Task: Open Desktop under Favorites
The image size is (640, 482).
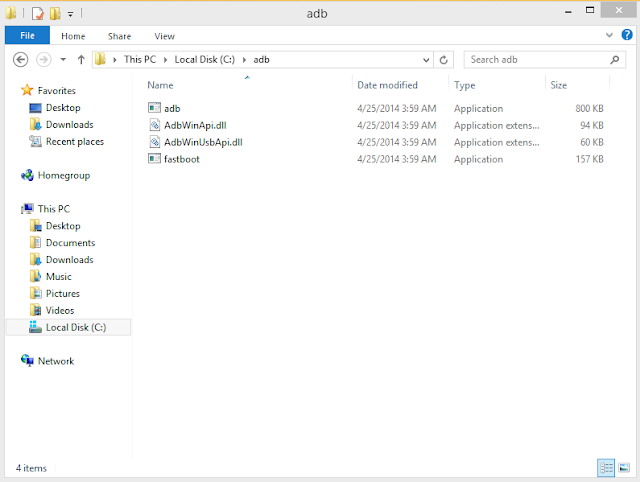Action: [x=63, y=107]
